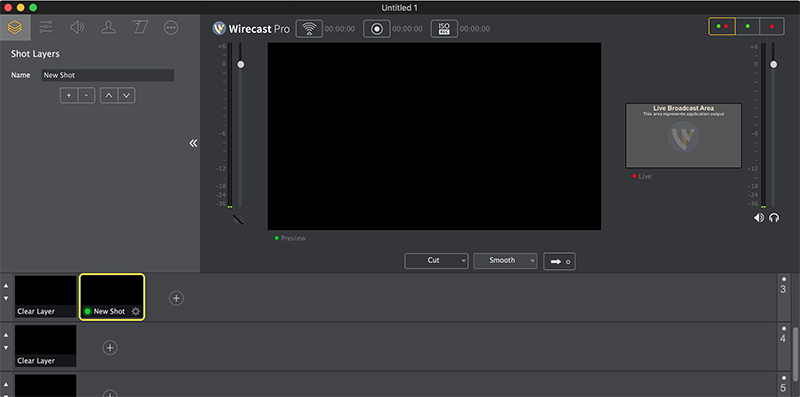Image resolution: width=800 pixels, height=397 pixels.
Task: Click the Shot Layers heading
Action: tap(35, 54)
